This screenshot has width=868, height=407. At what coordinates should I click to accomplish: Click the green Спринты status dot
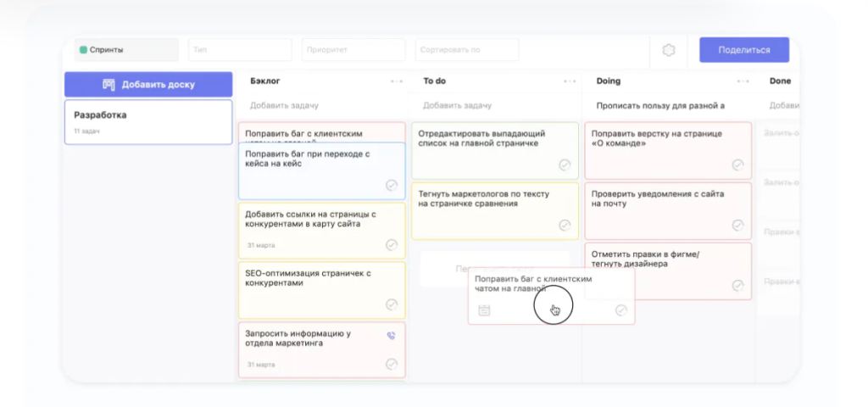point(83,50)
